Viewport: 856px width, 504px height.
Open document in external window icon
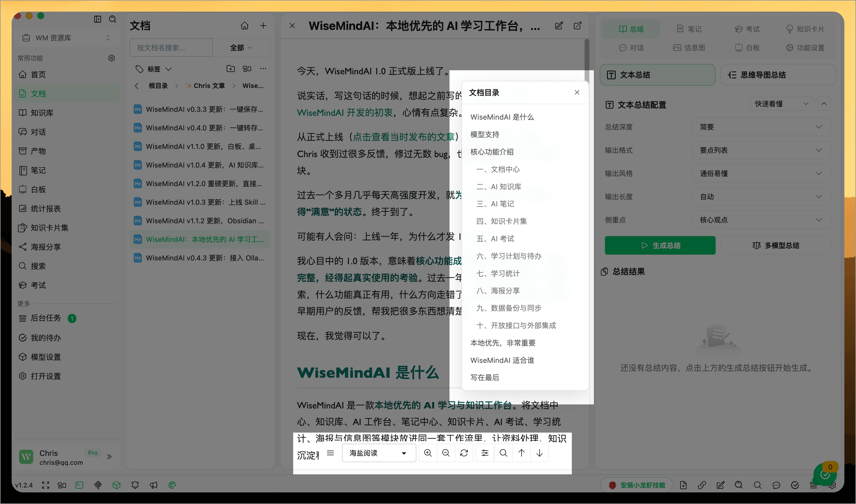point(578,26)
